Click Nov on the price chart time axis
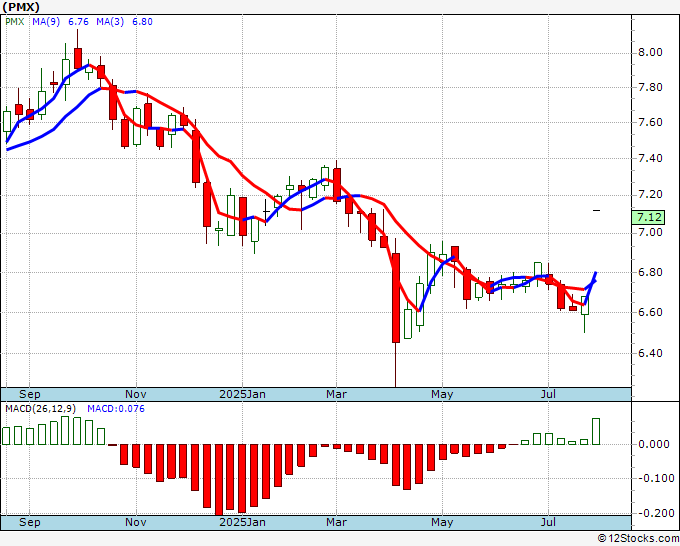 [136, 394]
